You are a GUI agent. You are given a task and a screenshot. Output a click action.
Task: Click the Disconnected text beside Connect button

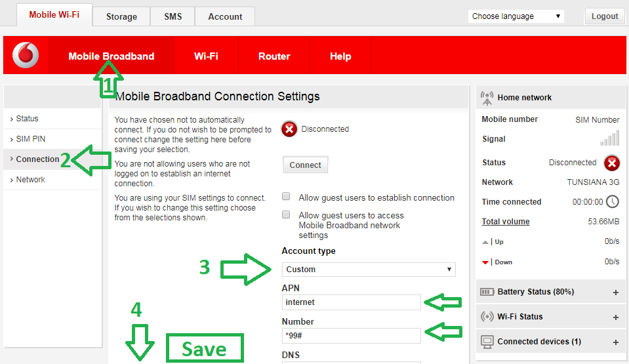point(325,129)
